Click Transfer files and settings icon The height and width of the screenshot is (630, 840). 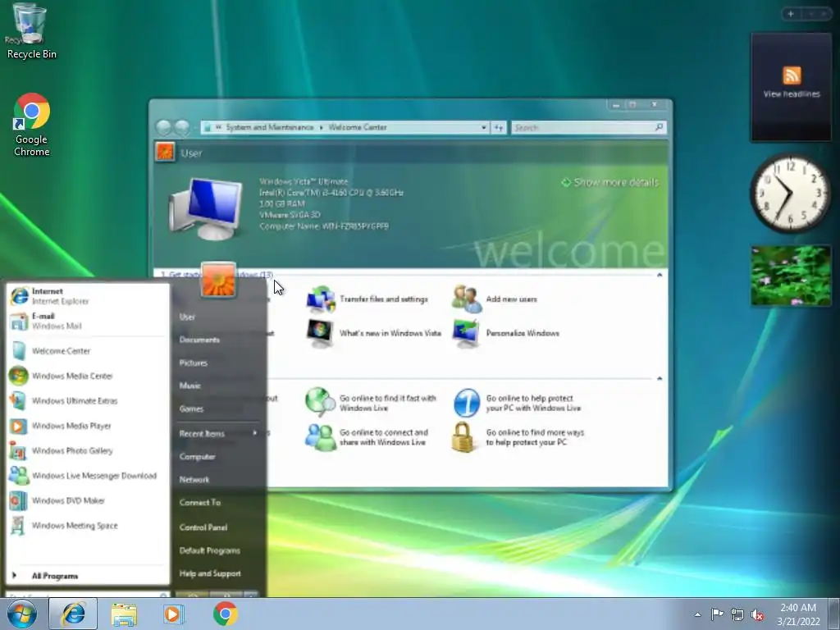click(x=321, y=299)
